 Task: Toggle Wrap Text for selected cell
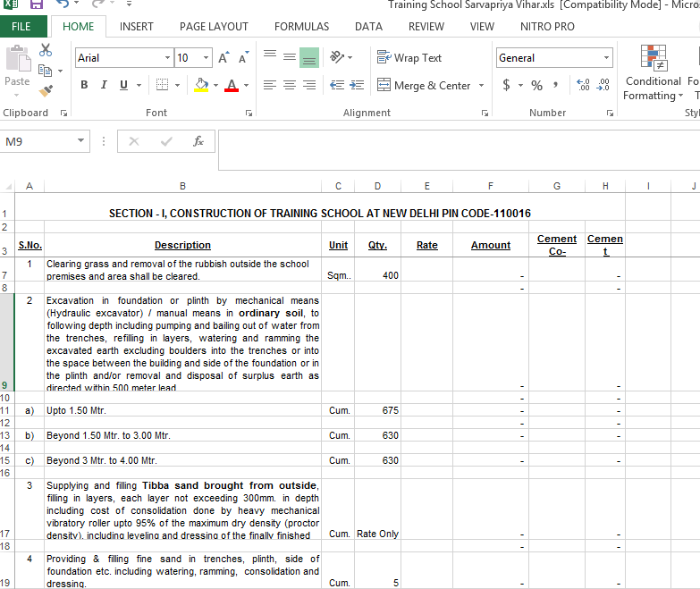409,58
